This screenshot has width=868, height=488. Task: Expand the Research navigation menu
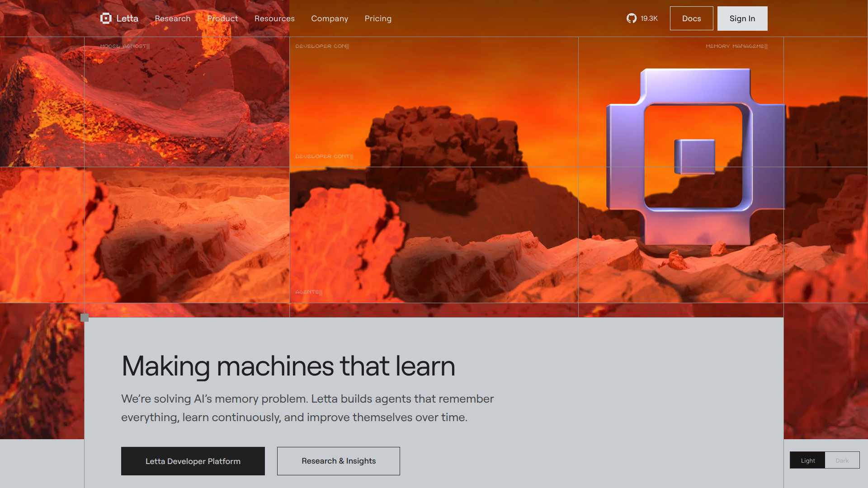pyautogui.click(x=173, y=19)
